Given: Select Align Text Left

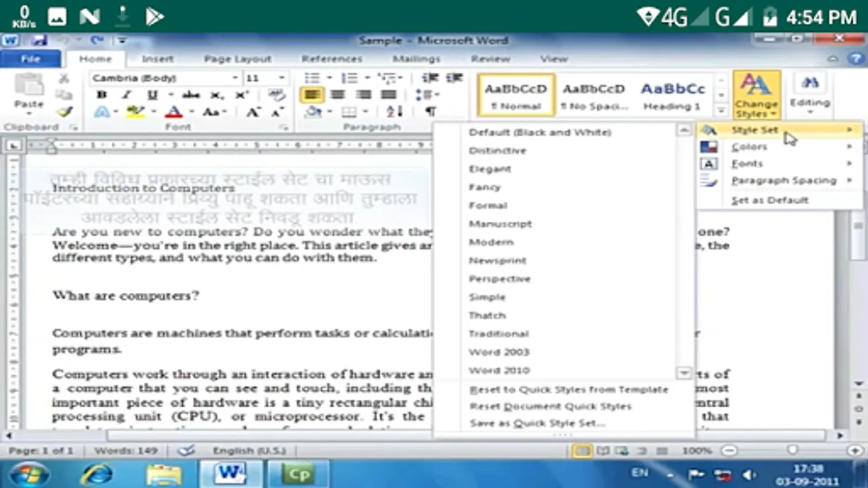Looking at the screenshot, I should (311, 95).
